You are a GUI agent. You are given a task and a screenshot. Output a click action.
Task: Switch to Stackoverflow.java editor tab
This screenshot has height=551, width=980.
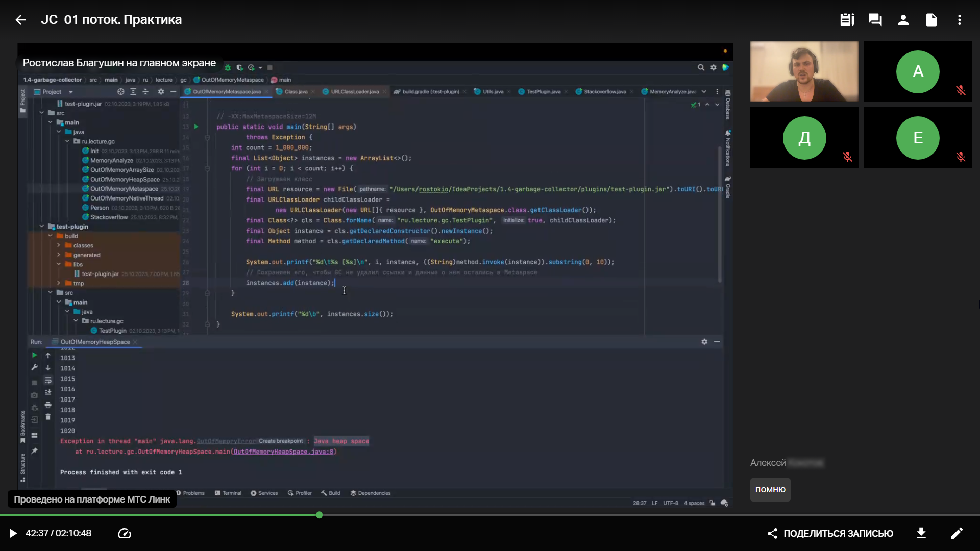click(x=604, y=92)
